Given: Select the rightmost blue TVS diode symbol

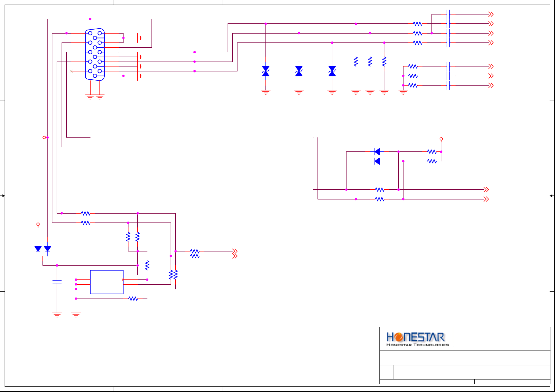Looking at the screenshot, I should pos(332,71).
